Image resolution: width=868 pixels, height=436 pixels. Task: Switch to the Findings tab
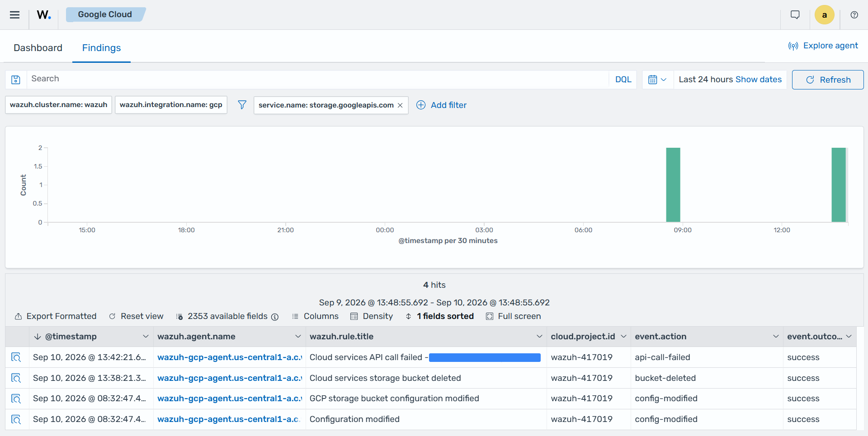[101, 48]
